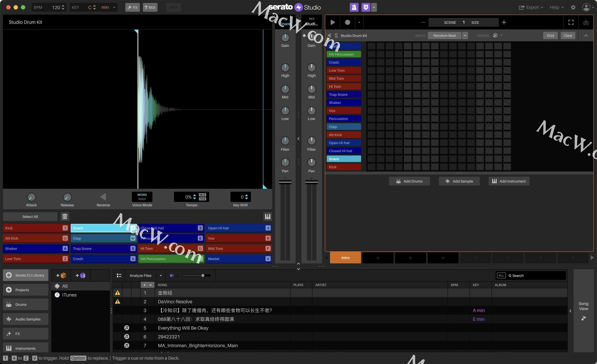
Task: Click the Release knob
Action: [x=67, y=197]
